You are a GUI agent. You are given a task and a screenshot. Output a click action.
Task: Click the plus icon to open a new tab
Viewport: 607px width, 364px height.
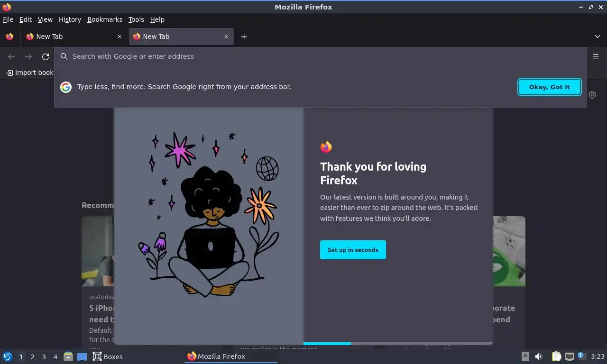pos(244,36)
